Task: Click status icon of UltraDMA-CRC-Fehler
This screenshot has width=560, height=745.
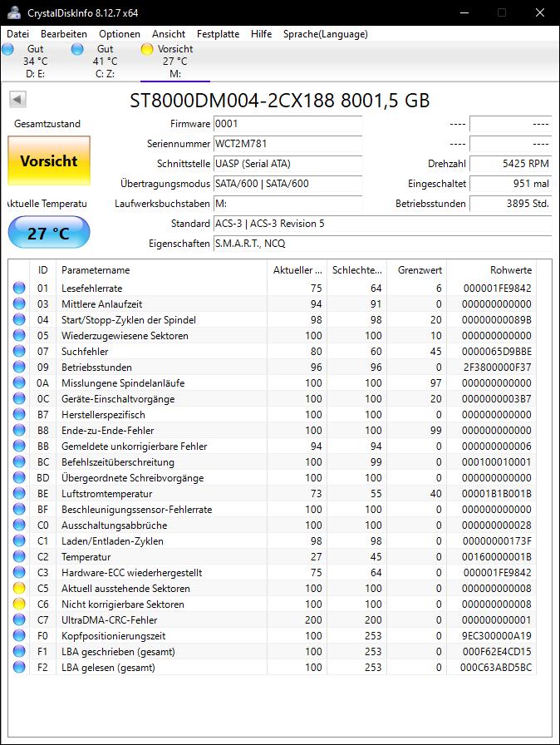Action: 19,619
